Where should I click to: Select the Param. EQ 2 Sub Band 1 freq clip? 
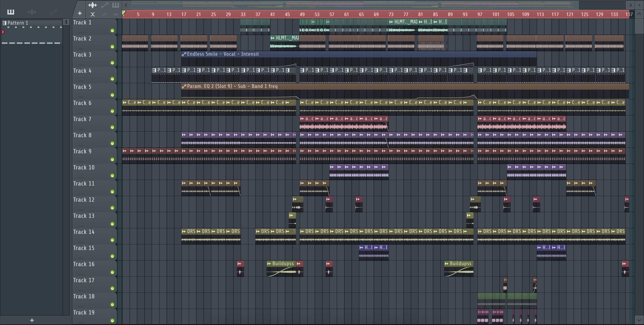pos(405,91)
